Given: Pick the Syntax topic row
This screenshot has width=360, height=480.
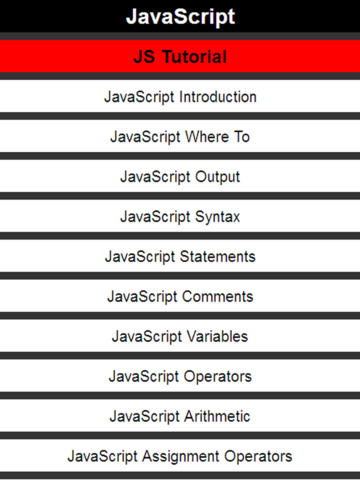Looking at the screenshot, I should tap(180, 216).
